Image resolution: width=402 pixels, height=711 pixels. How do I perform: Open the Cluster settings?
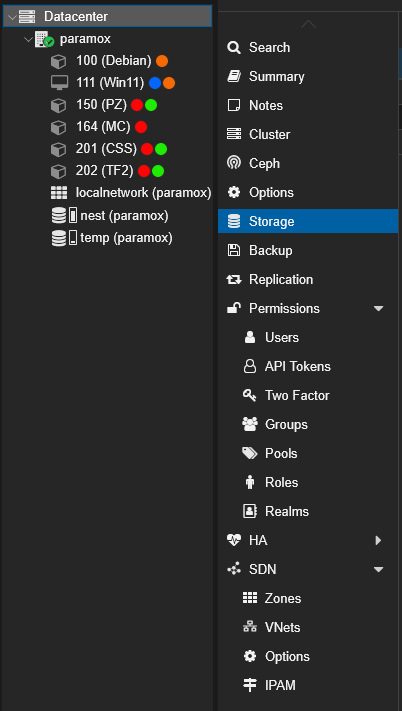point(308,135)
